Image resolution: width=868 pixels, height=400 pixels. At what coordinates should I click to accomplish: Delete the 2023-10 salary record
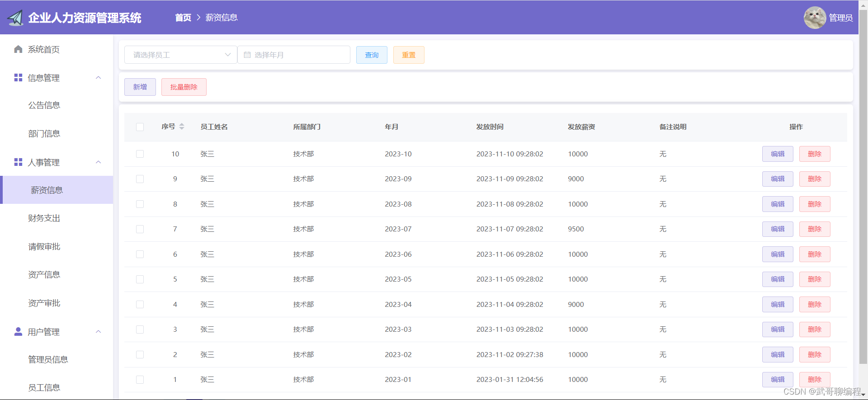(815, 154)
